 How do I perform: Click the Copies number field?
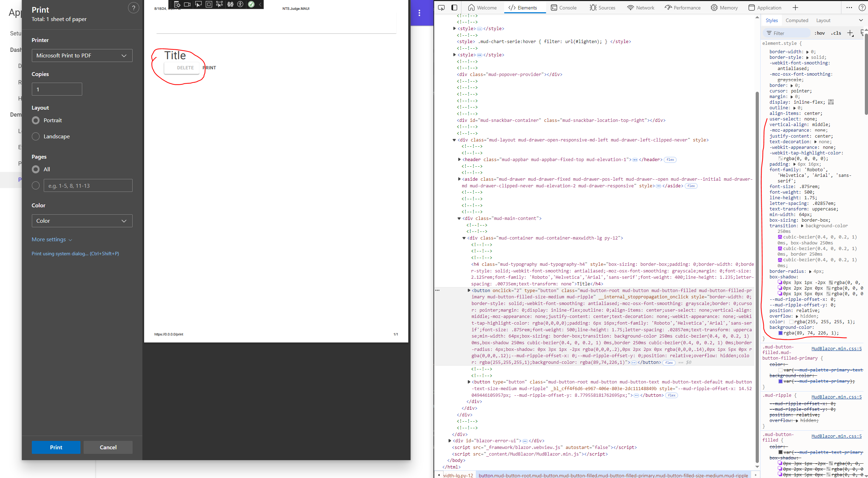57,89
